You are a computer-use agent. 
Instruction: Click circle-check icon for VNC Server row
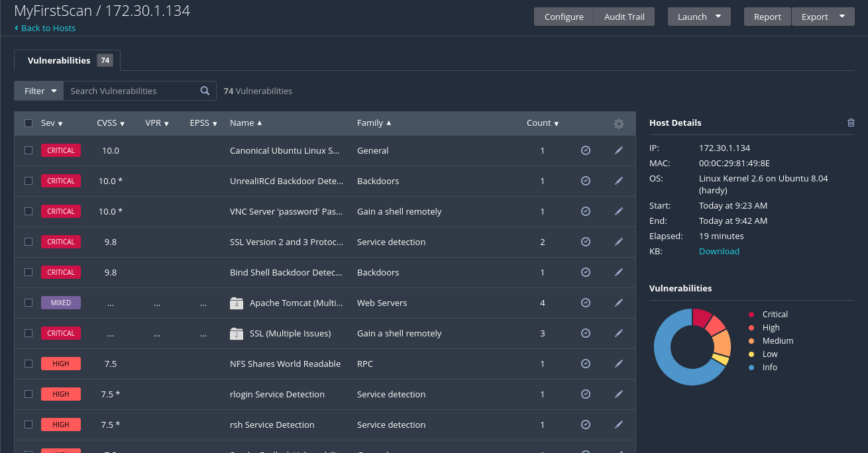(586, 211)
